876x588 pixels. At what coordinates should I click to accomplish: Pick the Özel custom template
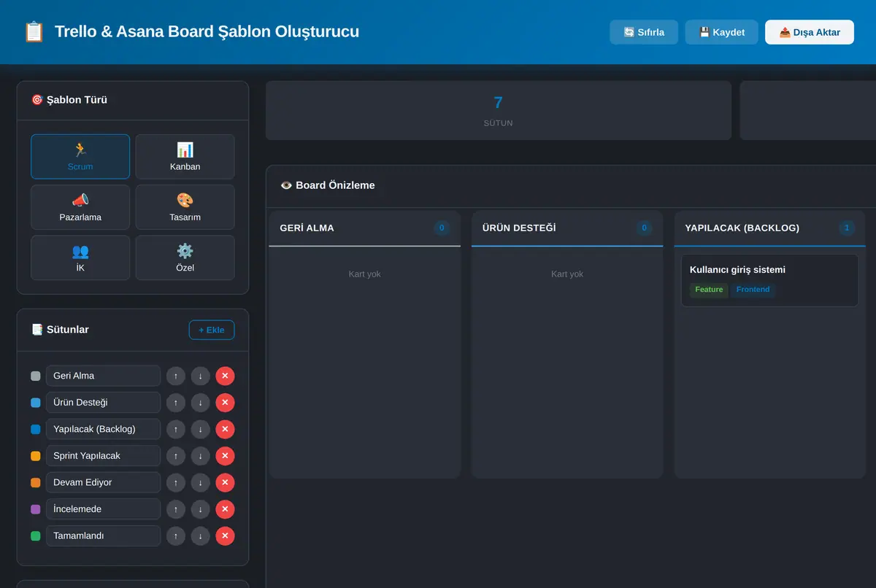[185, 258]
